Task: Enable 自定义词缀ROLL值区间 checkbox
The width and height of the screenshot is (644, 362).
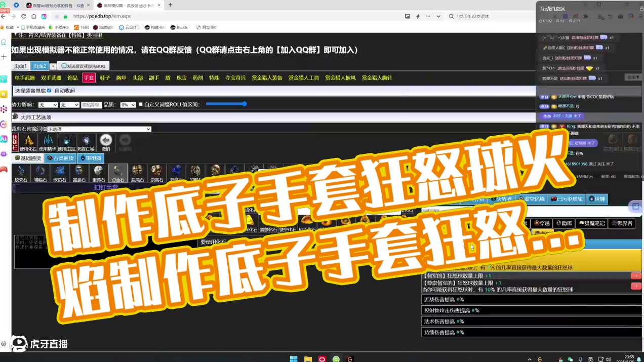Action: [140, 104]
